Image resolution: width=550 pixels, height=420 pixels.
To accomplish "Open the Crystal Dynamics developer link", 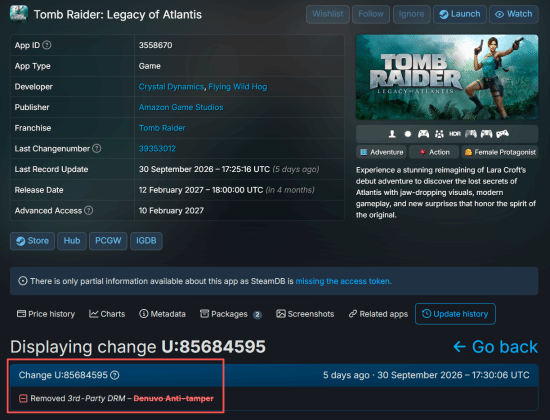I will coord(171,87).
